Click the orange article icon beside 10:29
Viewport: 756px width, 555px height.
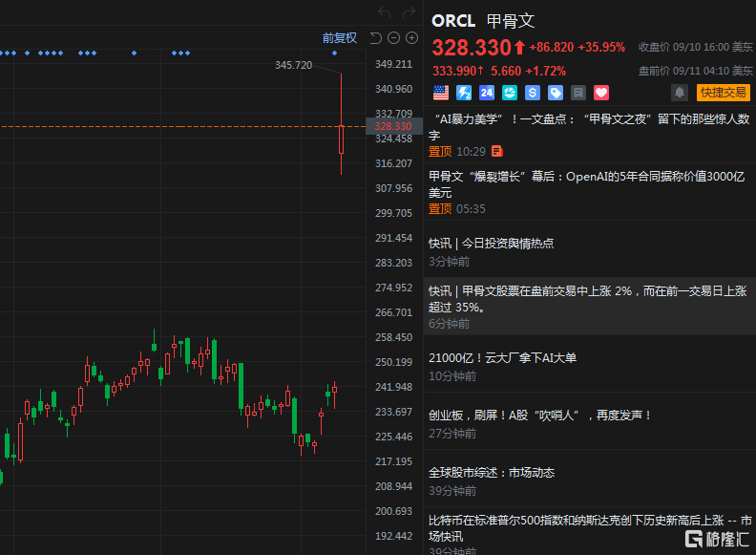coord(497,152)
